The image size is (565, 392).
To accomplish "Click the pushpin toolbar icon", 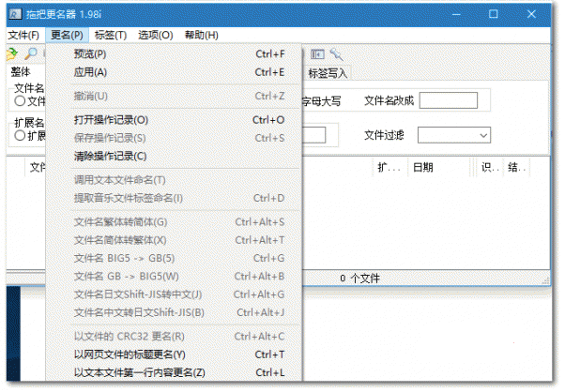I will coord(337,54).
